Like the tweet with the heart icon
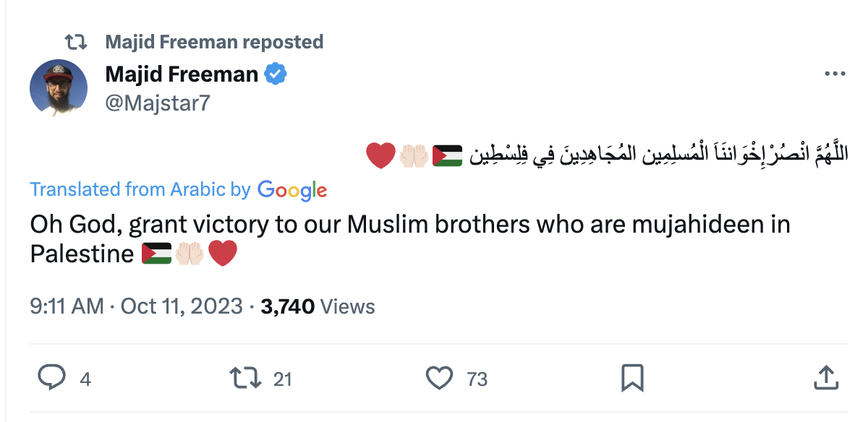This screenshot has height=422, width=868. (x=438, y=378)
